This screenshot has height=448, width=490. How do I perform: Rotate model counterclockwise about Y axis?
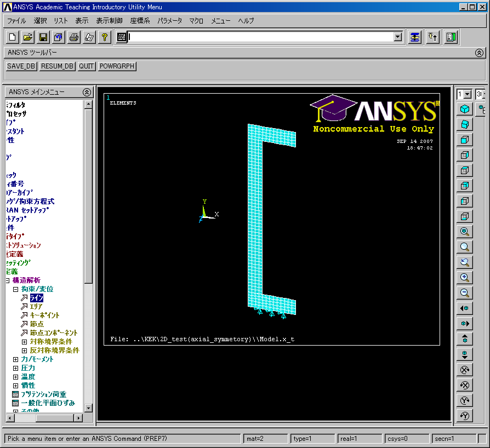[465, 416]
